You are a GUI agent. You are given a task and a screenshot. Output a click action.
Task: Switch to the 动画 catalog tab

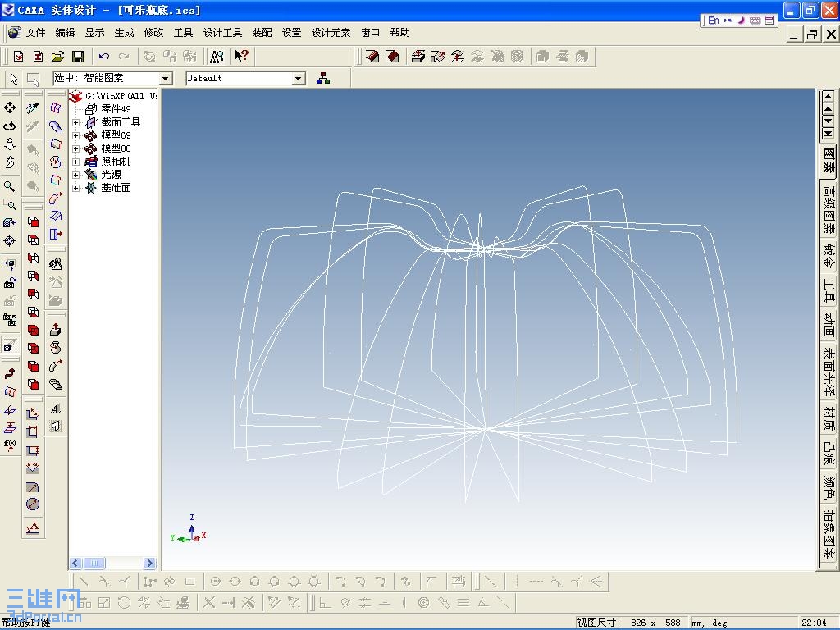coord(829,325)
